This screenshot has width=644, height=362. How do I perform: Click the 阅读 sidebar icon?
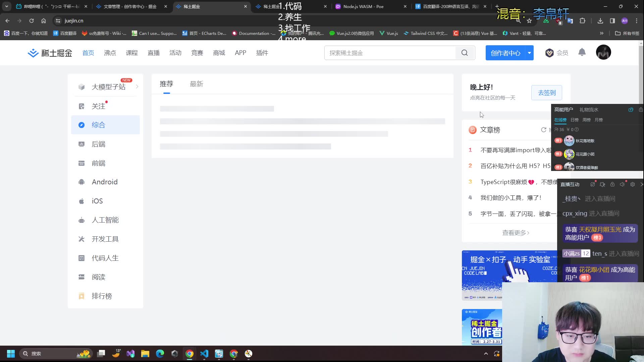pyautogui.click(x=82, y=277)
